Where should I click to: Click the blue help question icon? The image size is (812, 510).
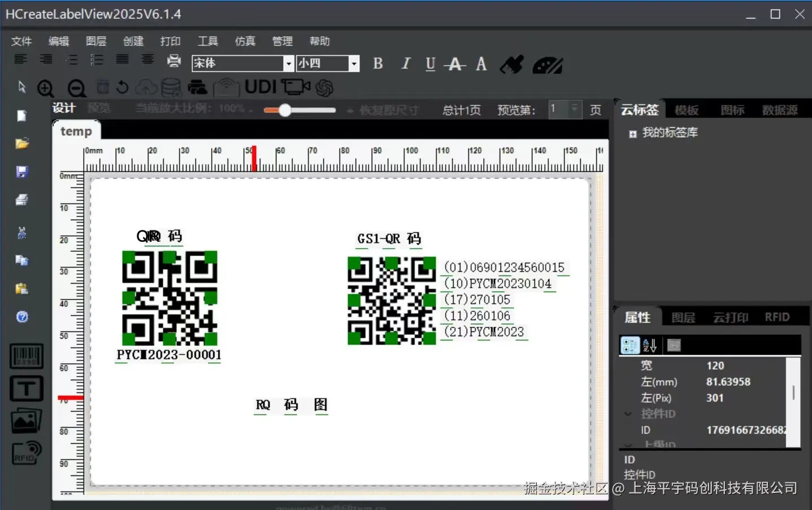point(22,317)
